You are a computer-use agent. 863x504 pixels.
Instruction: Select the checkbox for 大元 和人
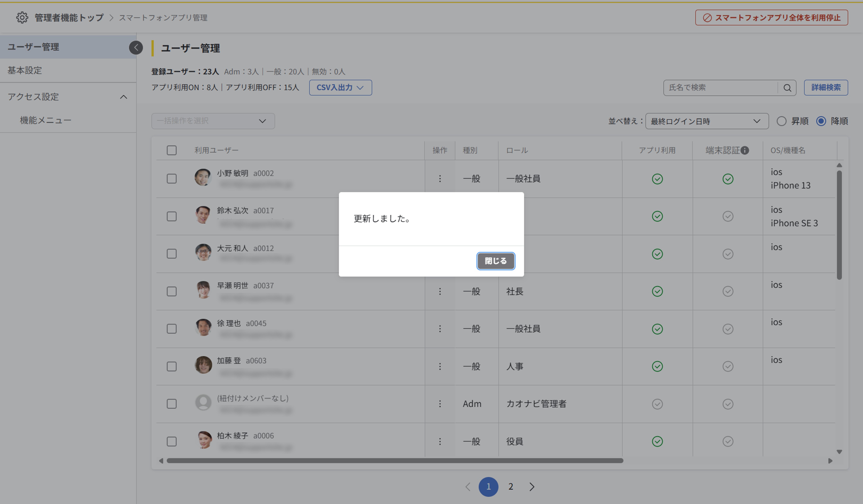pos(172,254)
